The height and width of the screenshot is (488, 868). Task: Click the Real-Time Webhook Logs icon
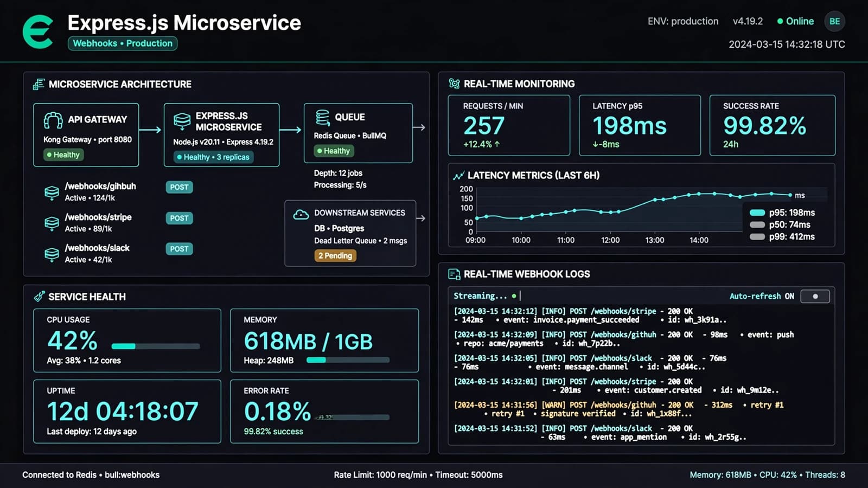tap(454, 274)
